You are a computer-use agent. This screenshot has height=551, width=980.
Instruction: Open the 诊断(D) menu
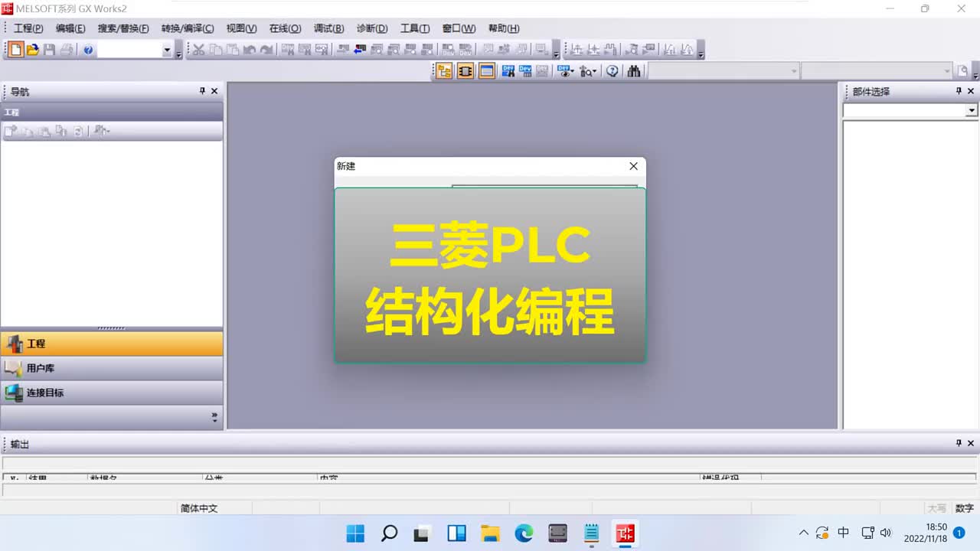372,28
